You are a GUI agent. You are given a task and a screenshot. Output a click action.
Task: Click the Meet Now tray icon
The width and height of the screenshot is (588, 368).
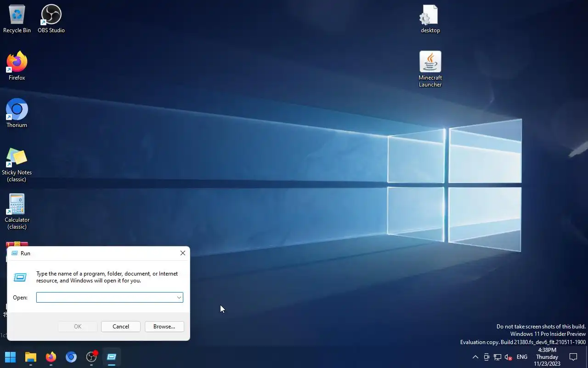click(x=486, y=357)
